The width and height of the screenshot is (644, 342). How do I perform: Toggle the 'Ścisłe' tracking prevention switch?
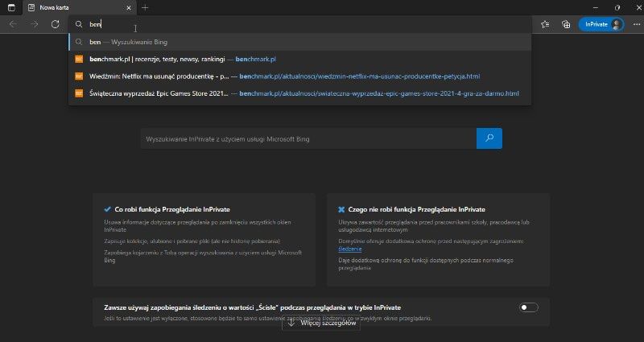[x=529, y=307]
